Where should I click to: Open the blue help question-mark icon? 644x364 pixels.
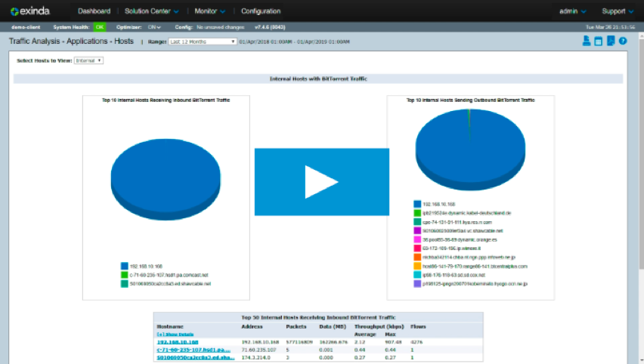[x=623, y=41]
